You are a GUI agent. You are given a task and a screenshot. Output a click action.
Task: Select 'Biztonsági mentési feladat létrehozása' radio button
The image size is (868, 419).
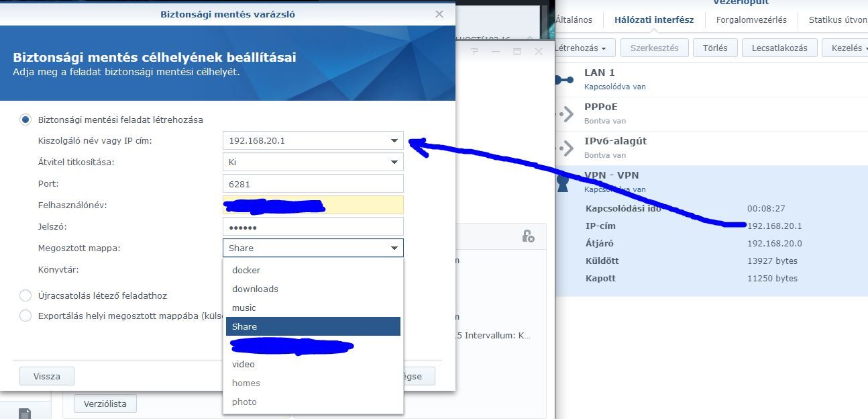point(25,120)
